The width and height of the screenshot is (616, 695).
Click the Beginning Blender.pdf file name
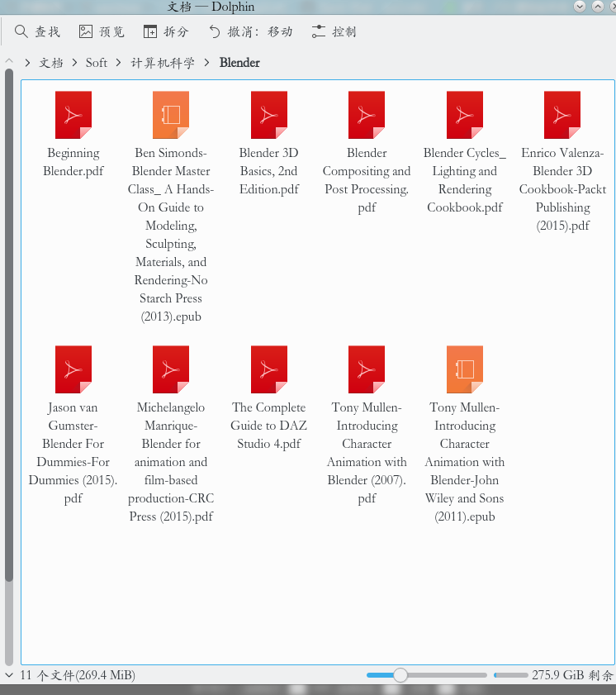pos(73,162)
